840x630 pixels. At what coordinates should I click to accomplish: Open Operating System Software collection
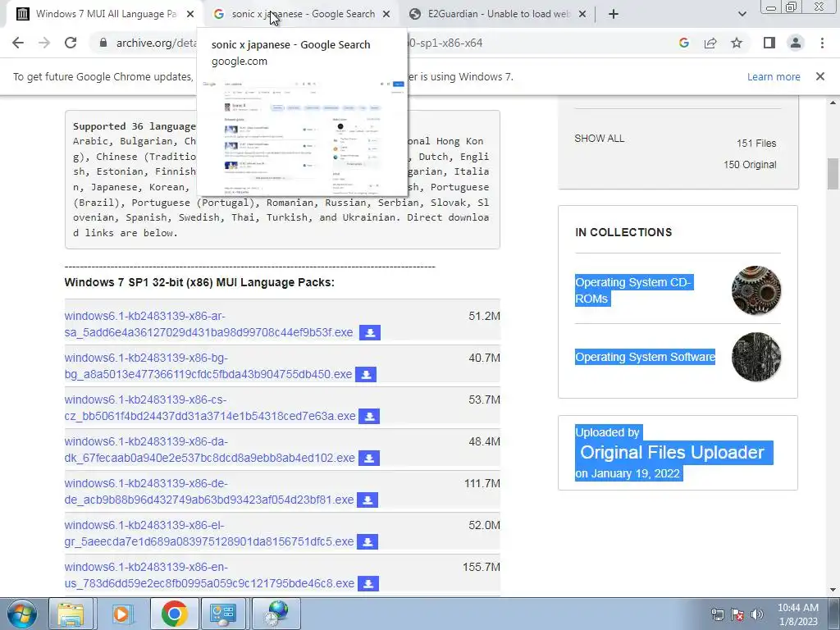coord(645,357)
